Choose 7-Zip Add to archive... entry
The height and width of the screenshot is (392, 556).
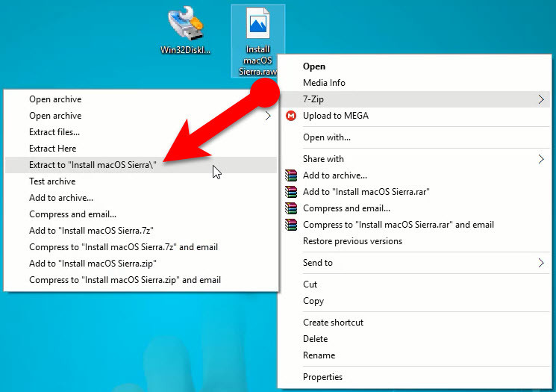click(x=141, y=198)
